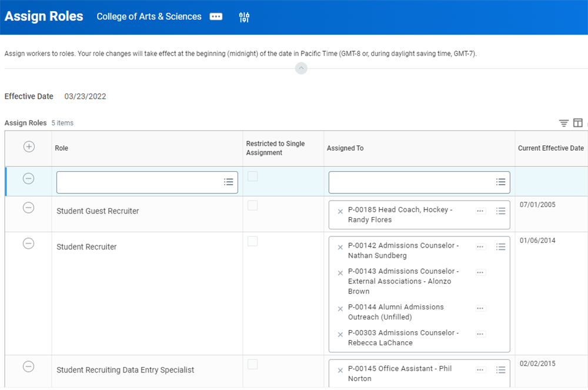Remove Nathan Sundberg assignment with X
The image size is (588, 390).
click(340, 248)
